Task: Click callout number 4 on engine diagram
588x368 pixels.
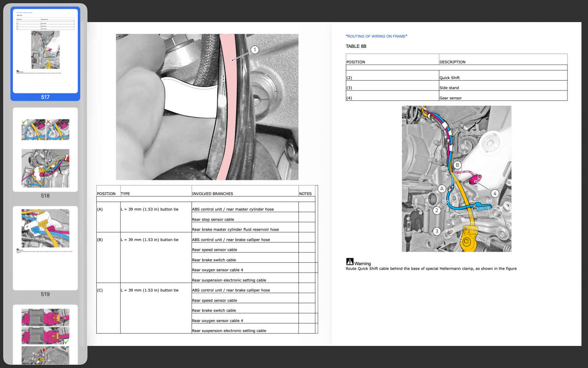Action: pos(495,193)
